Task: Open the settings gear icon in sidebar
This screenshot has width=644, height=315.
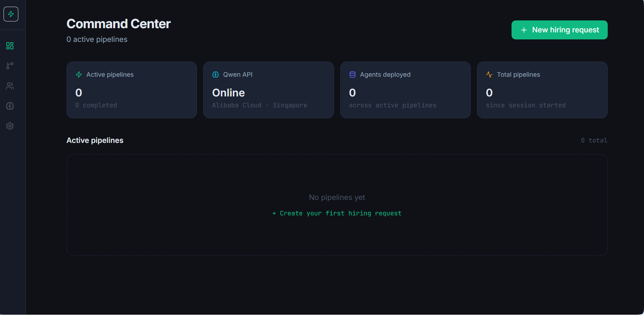Action: pyautogui.click(x=10, y=126)
